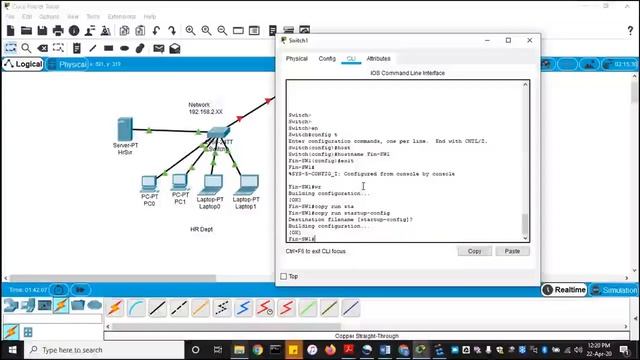Viewport: 640px width, 360px height.
Task: Open Network Information icon
Action: point(74,31)
